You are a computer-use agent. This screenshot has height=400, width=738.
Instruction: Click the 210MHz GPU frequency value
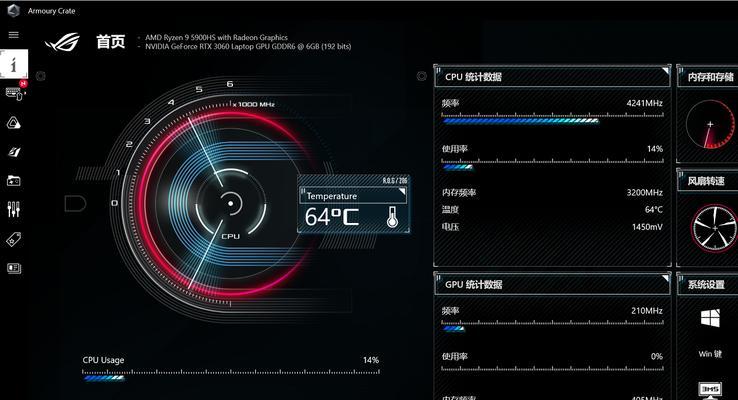point(647,311)
